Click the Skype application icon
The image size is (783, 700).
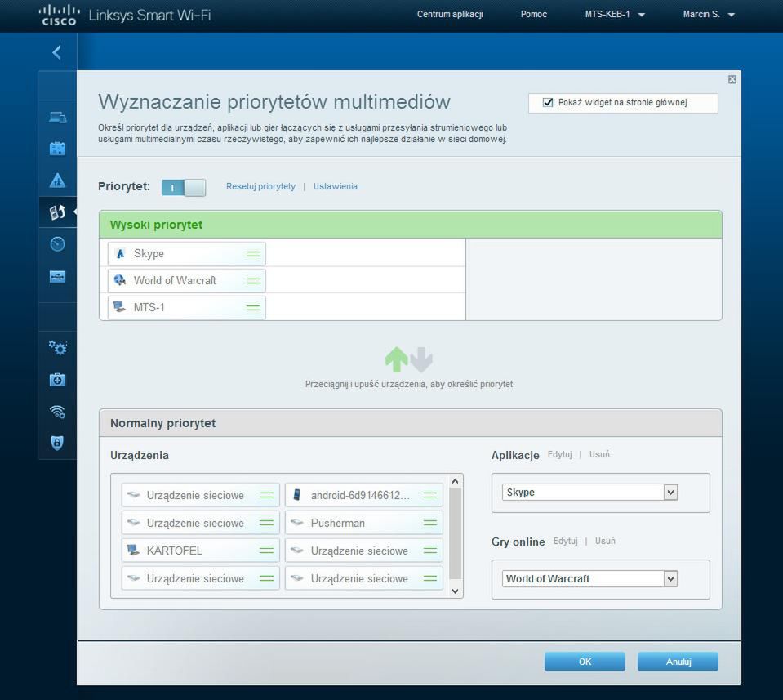[x=120, y=254]
